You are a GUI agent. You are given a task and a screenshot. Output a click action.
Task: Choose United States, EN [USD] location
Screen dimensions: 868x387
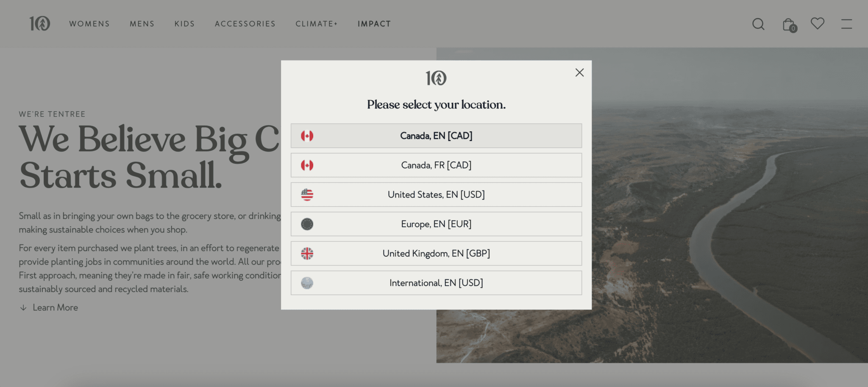click(436, 194)
